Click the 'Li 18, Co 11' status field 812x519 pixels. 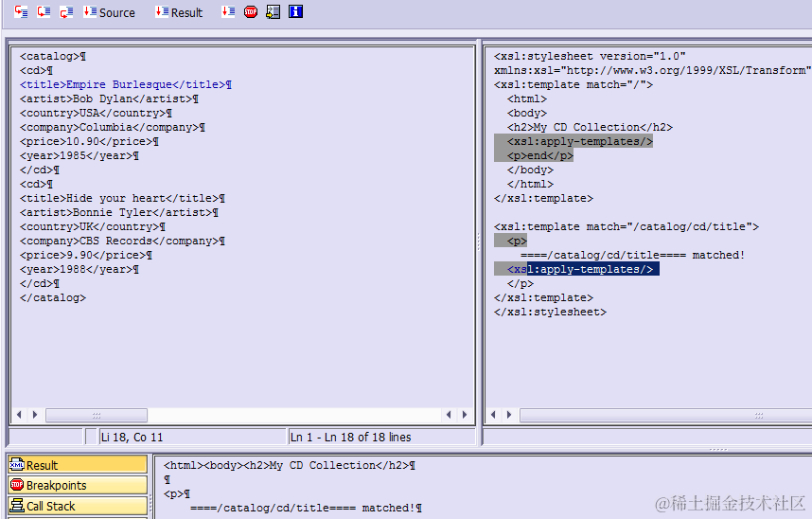coord(192,438)
